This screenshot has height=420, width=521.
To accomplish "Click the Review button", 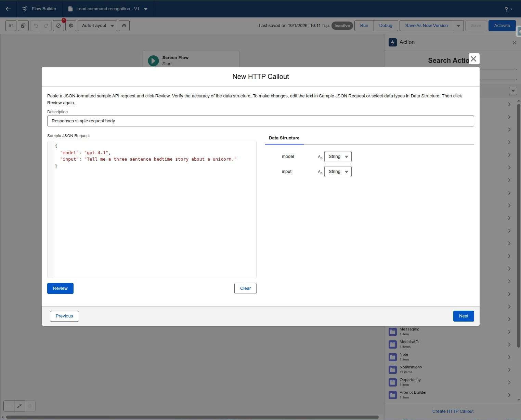I will 60,288.
